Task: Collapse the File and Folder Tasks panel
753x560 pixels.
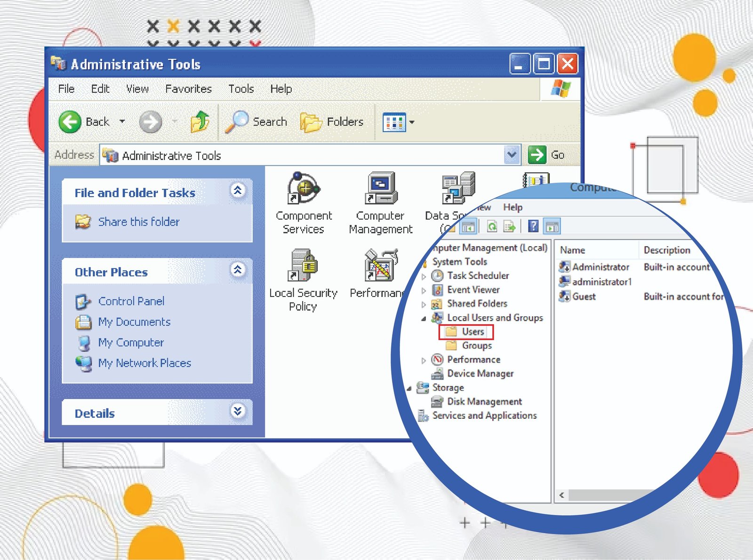Action: 238,191
